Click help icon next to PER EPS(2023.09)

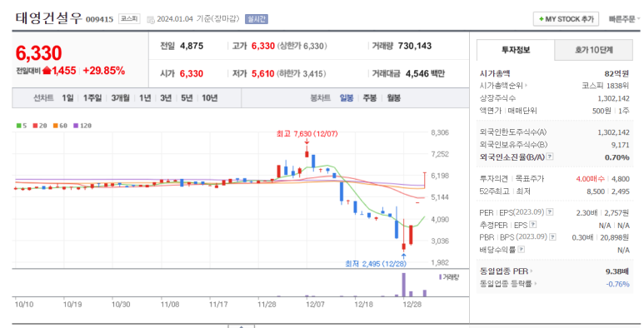click(x=550, y=212)
